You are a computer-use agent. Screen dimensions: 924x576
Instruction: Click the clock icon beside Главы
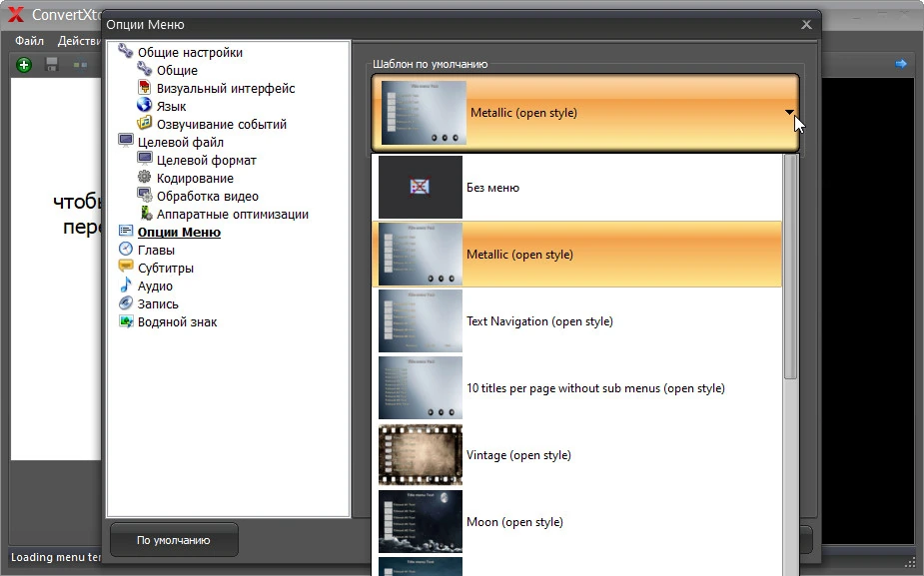click(x=126, y=250)
